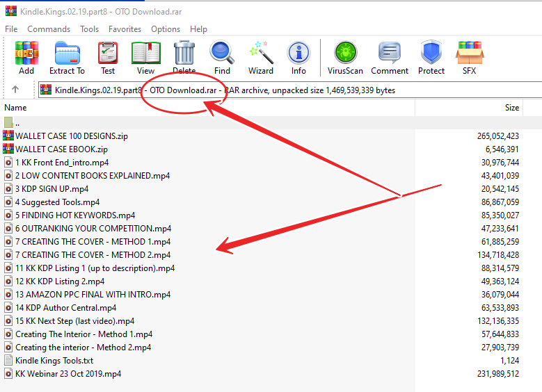Select 11 KK KDP Listing 1 file

click(95, 268)
